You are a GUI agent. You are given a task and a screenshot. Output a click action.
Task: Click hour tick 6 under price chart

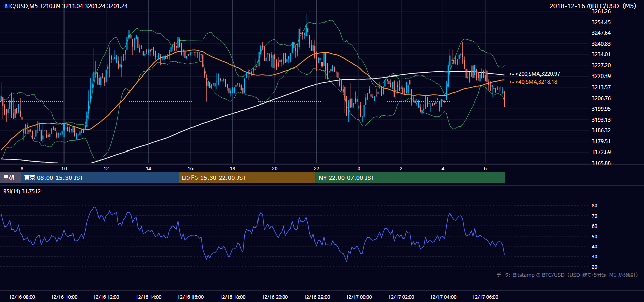(485, 168)
